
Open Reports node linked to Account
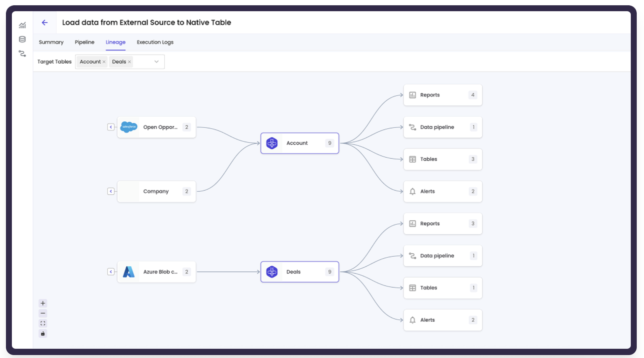[442, 95]
